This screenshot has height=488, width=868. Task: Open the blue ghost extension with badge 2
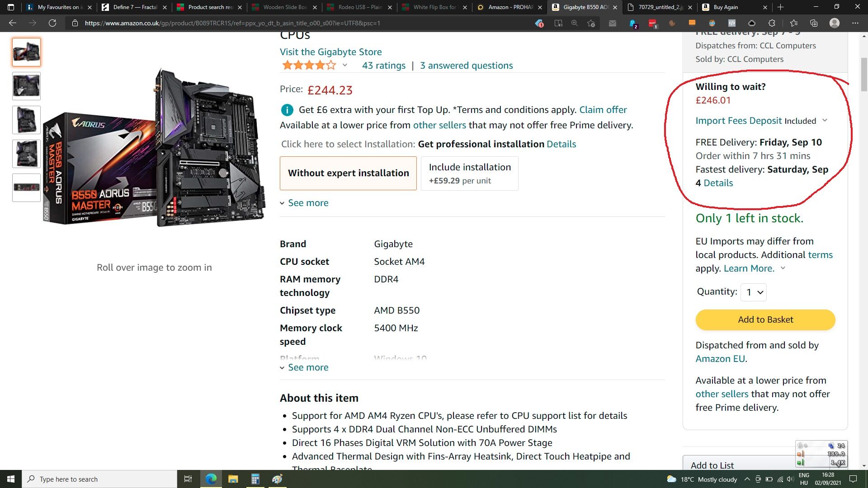tap(633, 23)
